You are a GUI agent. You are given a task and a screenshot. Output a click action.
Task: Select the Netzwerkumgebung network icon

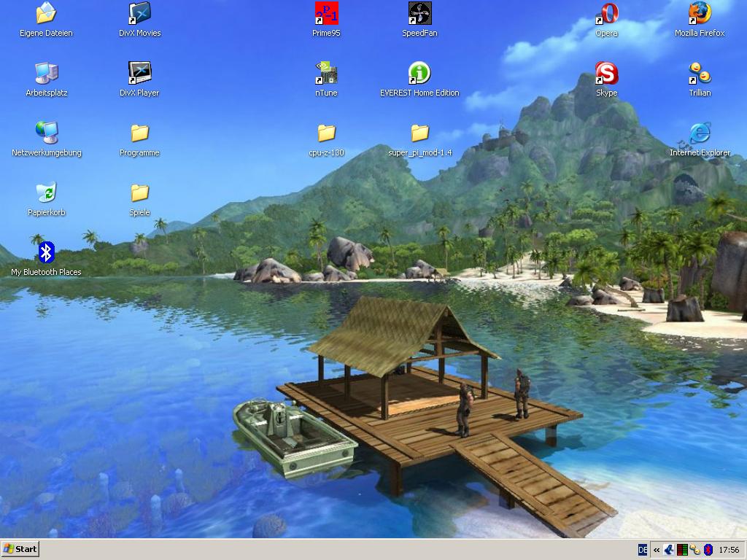46,133
